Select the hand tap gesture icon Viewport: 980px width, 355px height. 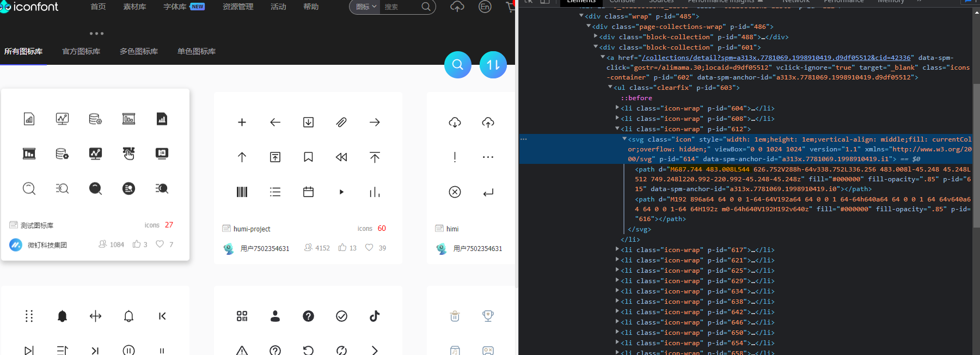pyautogui.click(x=128, y=154)
